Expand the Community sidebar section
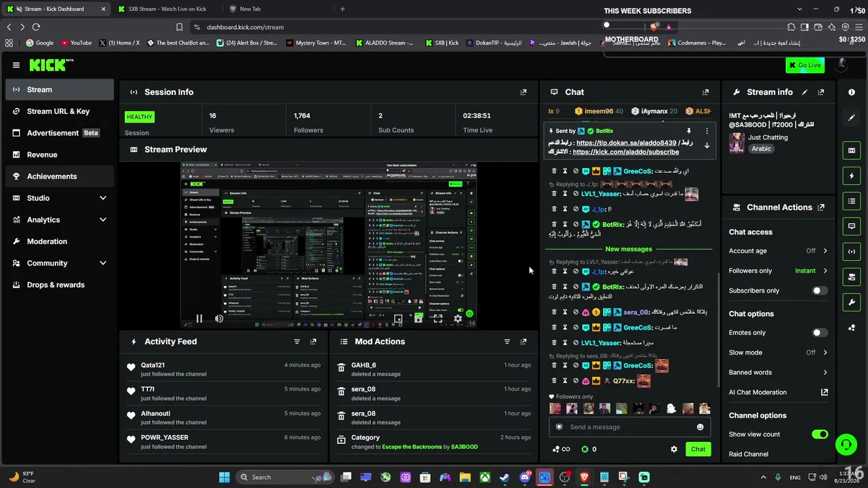Image resolution: width=868 pixels, height=488 pixels. coord(60,263)
